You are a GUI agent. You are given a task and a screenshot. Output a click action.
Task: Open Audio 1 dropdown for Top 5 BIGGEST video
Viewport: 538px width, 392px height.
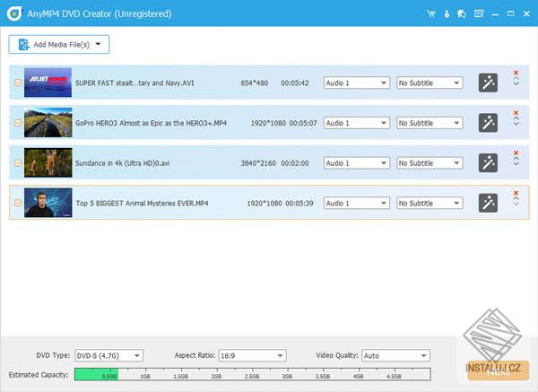(357, 204)
